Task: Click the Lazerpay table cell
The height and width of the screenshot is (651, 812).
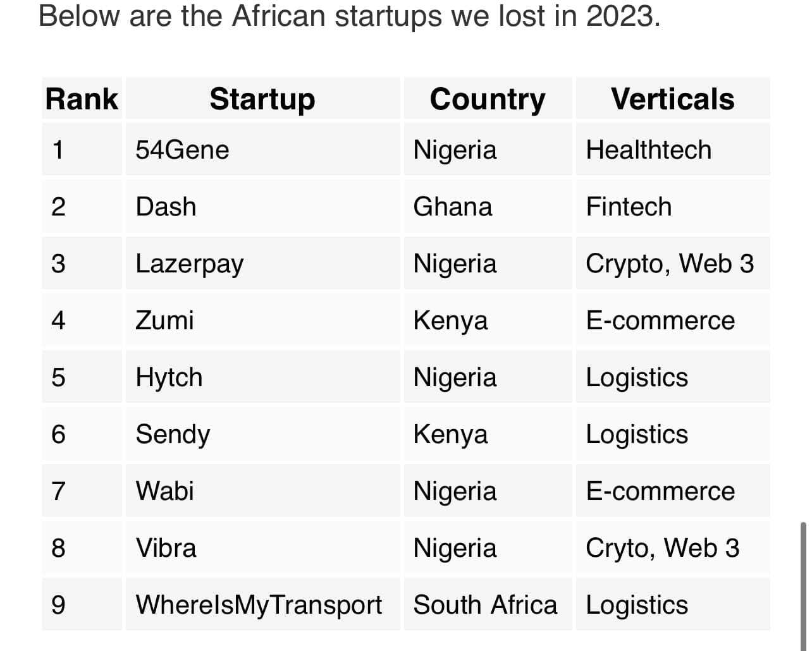Action: click(262, 264)
